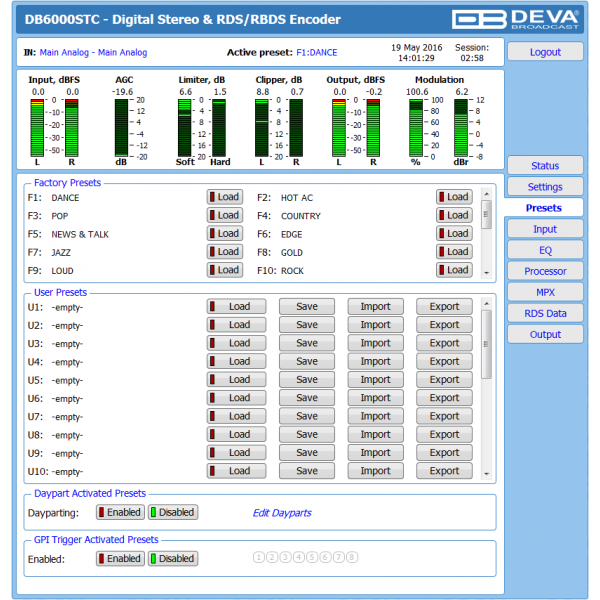
Task: Click Factory Presets scroll up arrow
Action: tap(486, 194)
